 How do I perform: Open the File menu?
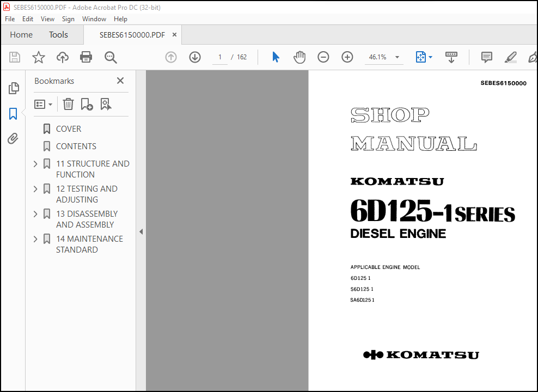[x=10, y=19]
